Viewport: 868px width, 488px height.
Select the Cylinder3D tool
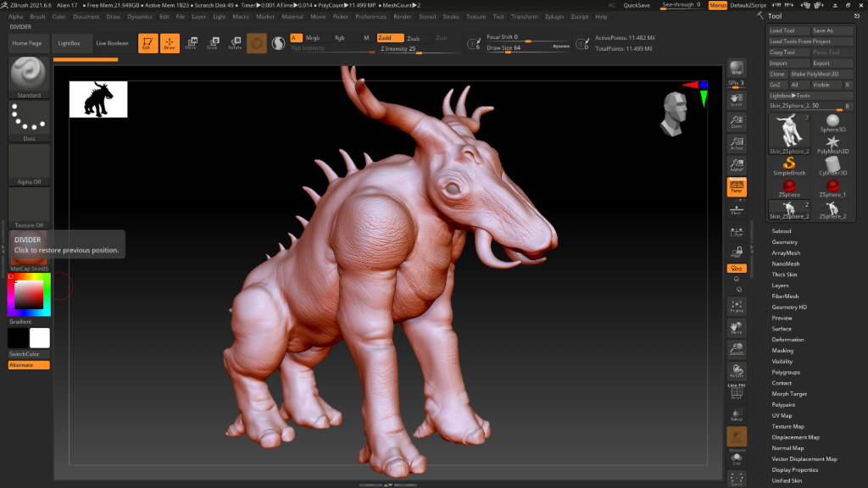[x=832, y=166]
